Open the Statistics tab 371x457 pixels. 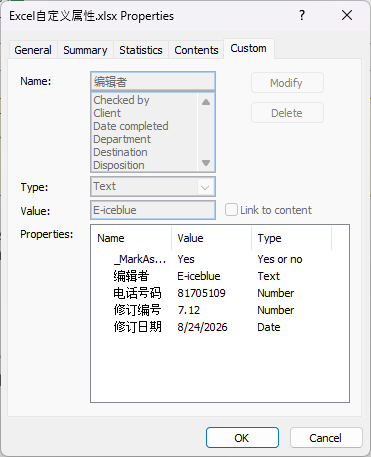click(x=141, y=50)
